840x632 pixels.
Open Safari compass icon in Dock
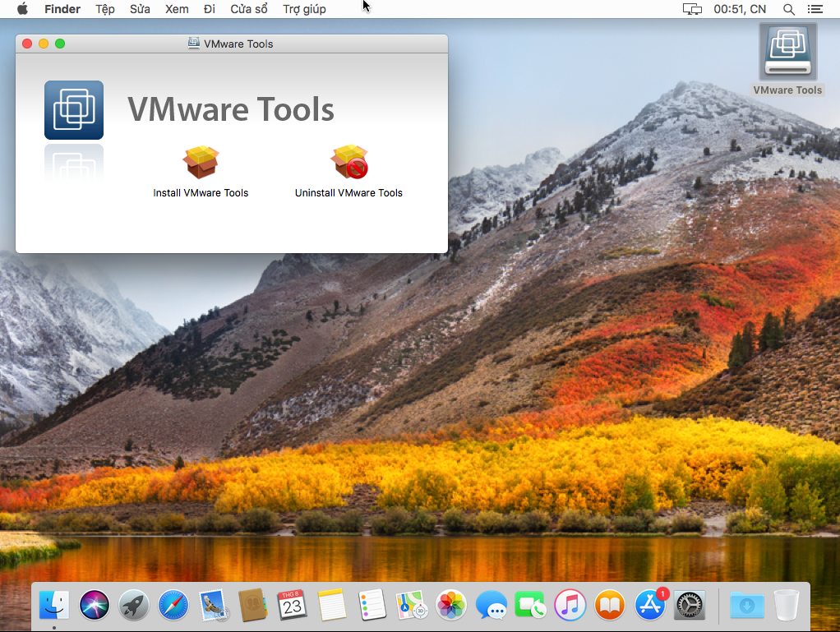click(173, 605)
